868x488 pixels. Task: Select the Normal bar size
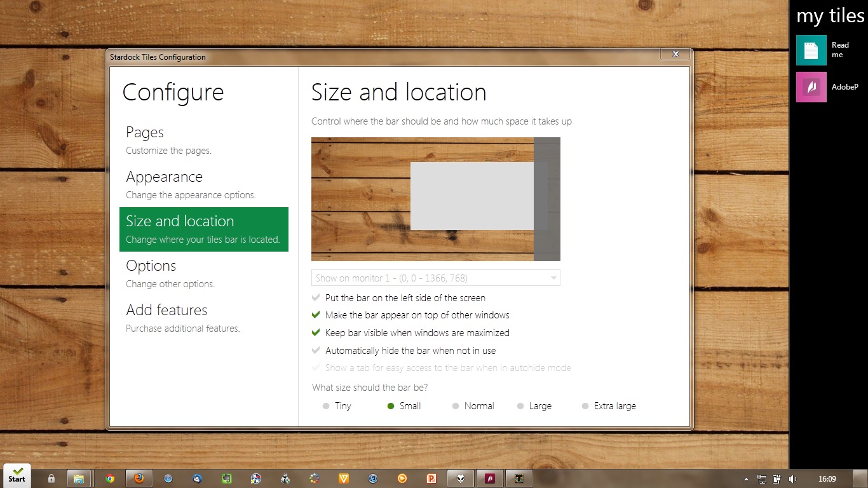pos(473,406)
